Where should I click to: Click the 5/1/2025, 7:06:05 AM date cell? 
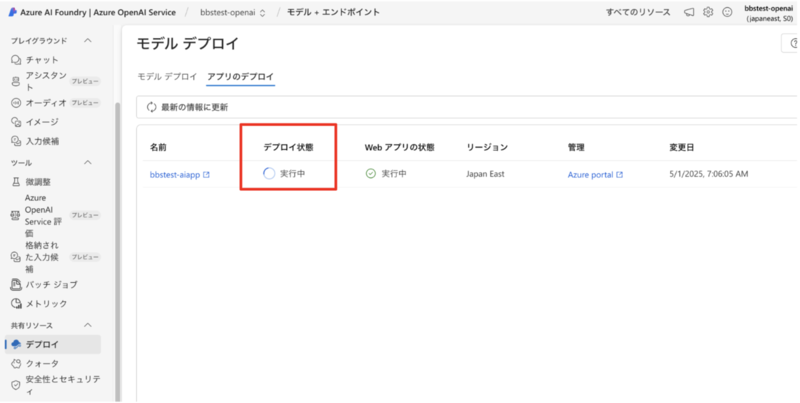[x=709, y=174]
